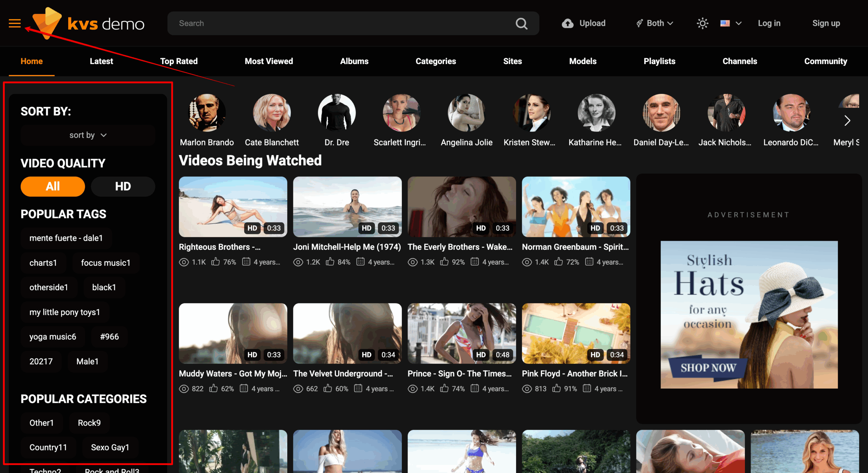Image resolution: width=868 pixels, height=473 pixels.
Task: Open Dr. Dre model avatar
Action: 336,113
